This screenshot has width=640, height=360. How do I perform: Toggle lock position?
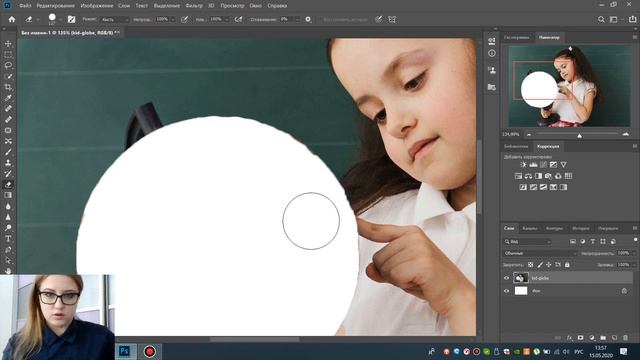[x=549, y=265]
